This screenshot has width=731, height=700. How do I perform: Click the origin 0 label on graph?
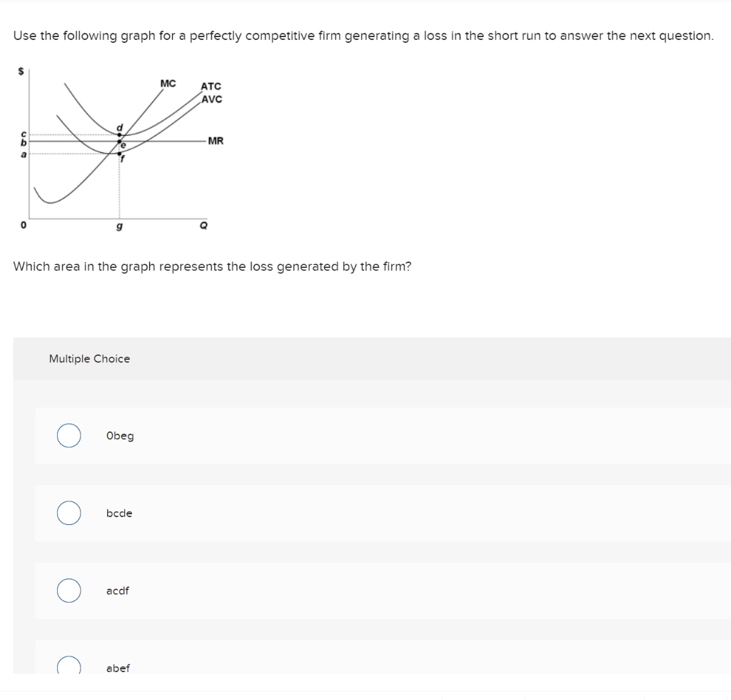tap(23, 225)
